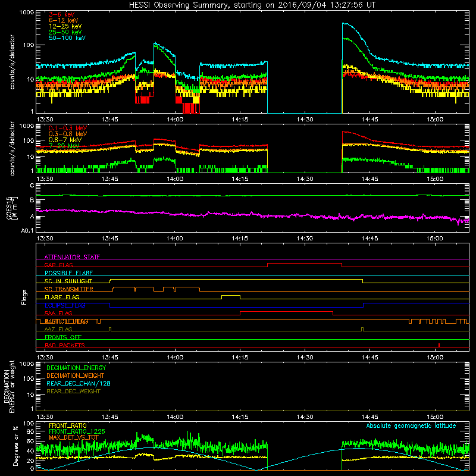Select the MAX_DET_VS_TOT legend label
476x476 pixels.
[74, 437]
